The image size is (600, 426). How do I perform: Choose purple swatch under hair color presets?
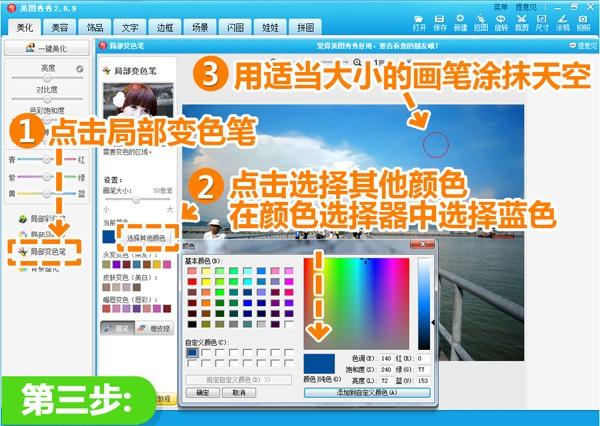(x=116, y=264)
